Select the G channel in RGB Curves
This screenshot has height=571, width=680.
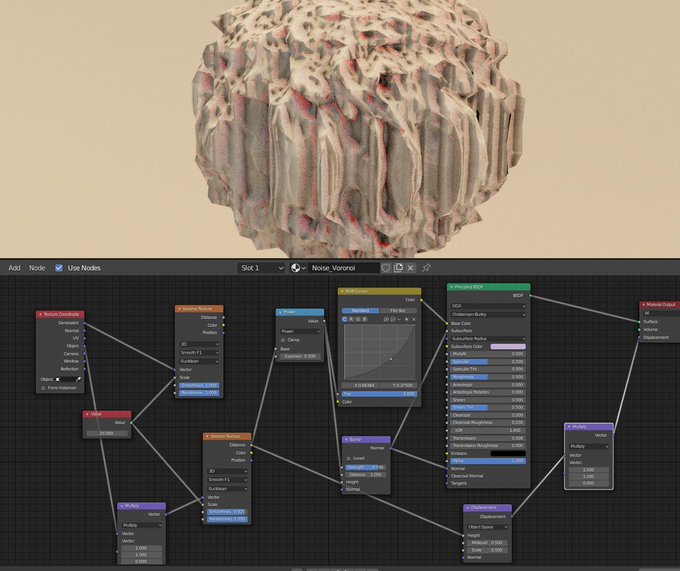[358, 319]
